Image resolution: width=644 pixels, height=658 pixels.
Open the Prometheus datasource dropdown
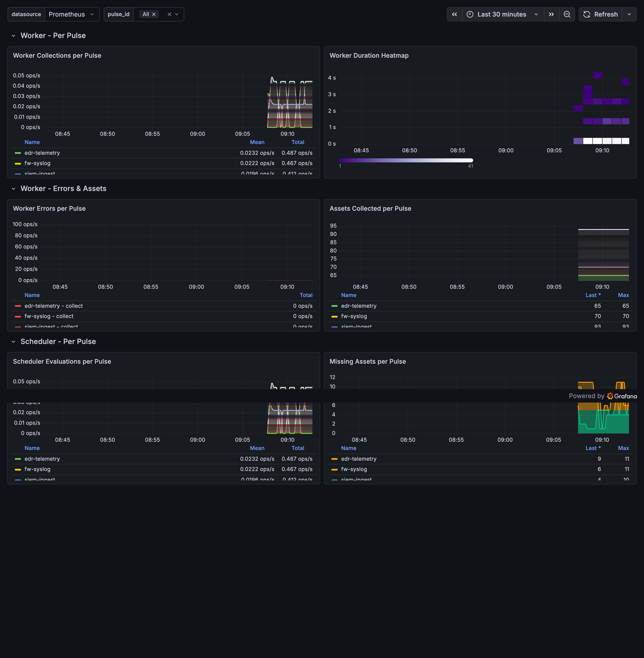click(72, 14)
